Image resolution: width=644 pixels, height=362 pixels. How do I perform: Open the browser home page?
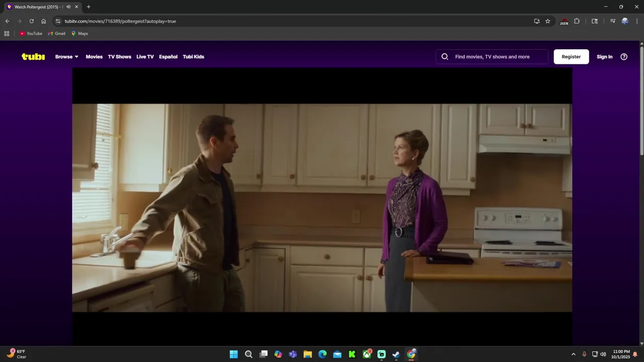pyautogui.click(x=43, y=21)
